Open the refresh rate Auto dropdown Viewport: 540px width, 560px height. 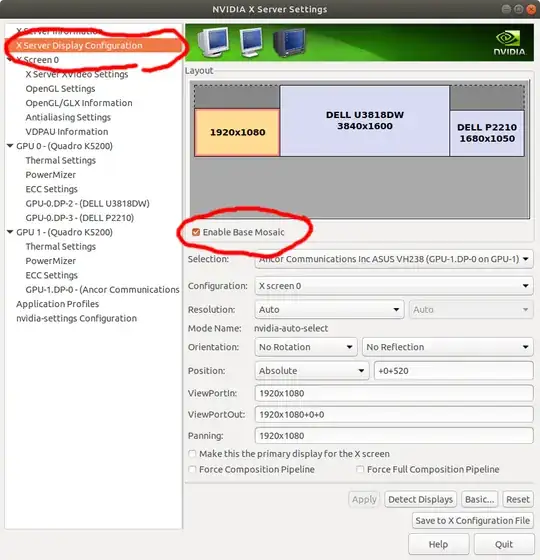[471, 309]
